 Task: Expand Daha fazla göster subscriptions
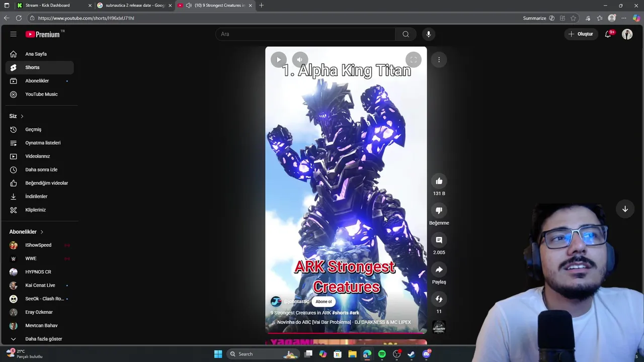39,339
